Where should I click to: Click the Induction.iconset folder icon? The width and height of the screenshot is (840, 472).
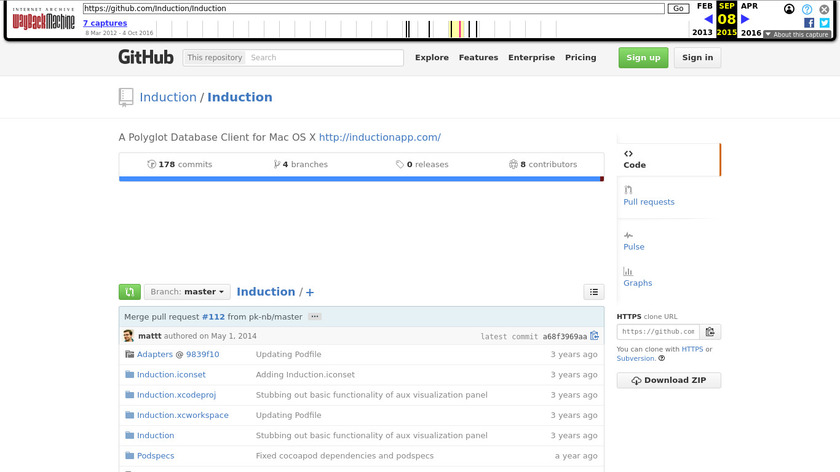pyautogui.click(x=129, y=374)
